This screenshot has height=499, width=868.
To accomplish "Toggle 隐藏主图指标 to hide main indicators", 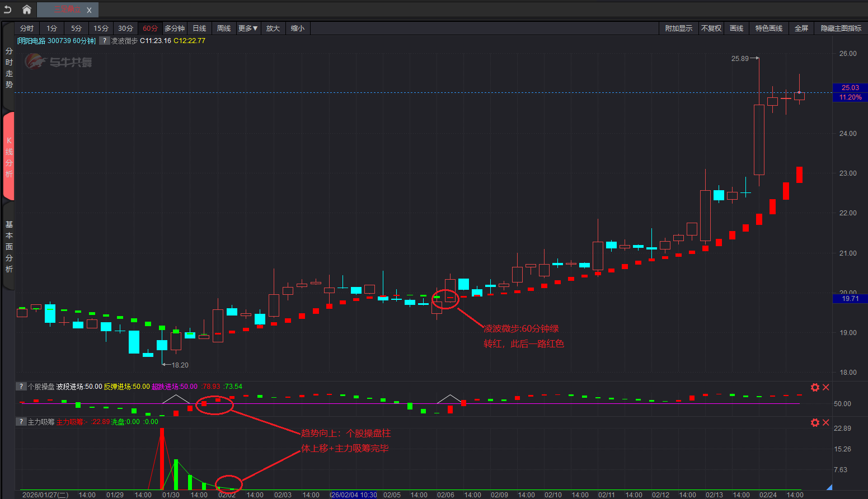I will click(x=841, y=29).
